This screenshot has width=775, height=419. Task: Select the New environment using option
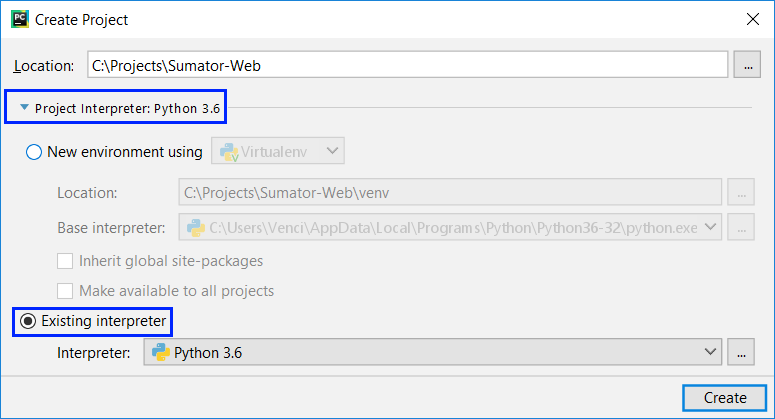(x=34, y=152)
